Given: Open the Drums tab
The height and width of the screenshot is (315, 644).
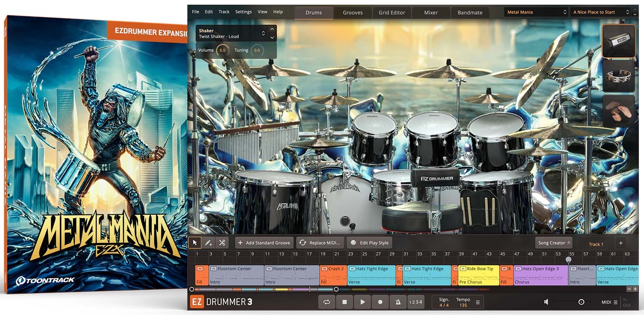Looking at the screenshot, I should 313,12.
